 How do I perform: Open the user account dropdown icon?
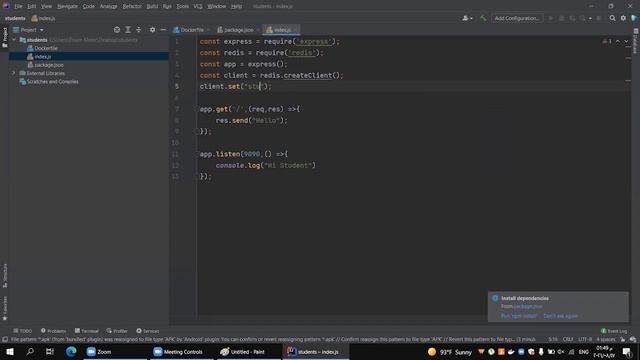(467, 18)
